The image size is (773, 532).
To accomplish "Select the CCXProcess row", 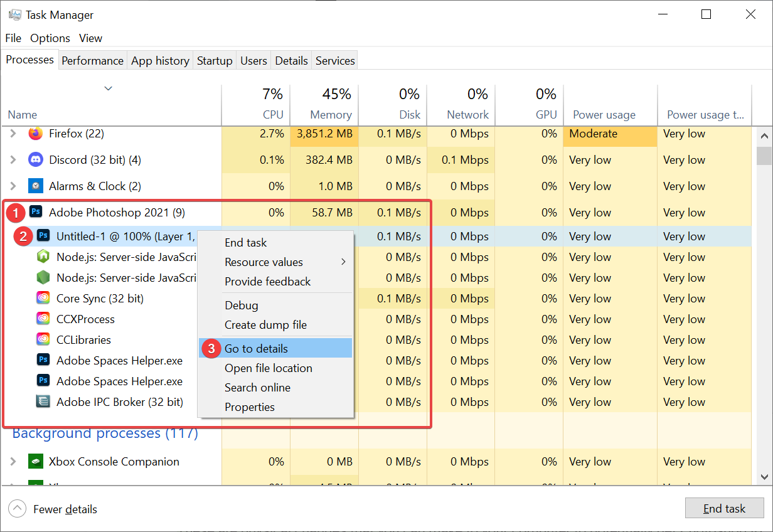I will point(376,319).
